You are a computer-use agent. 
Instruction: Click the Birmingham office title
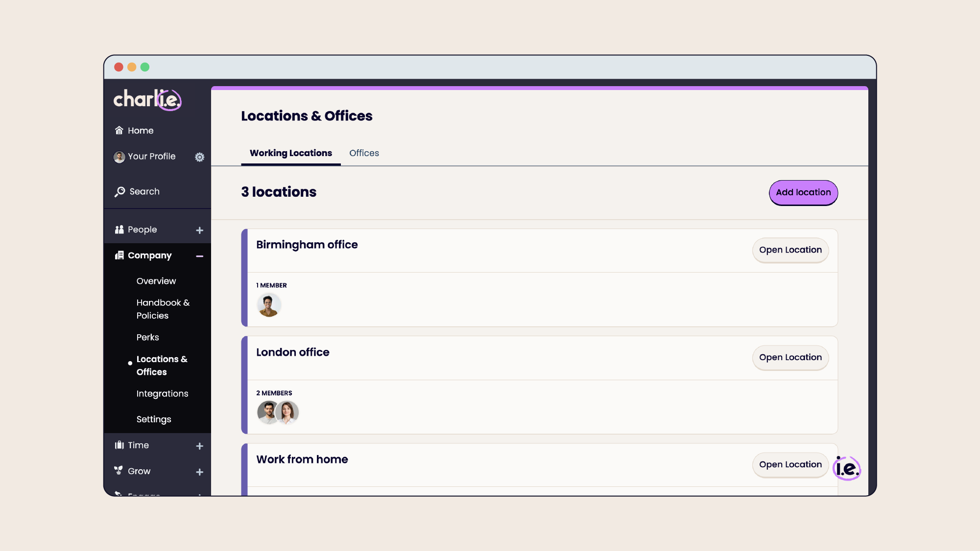coord(307,245)
